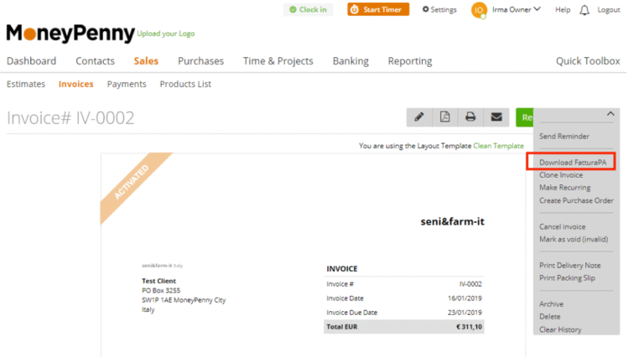Open the Quick Toolbox panel

588,61
